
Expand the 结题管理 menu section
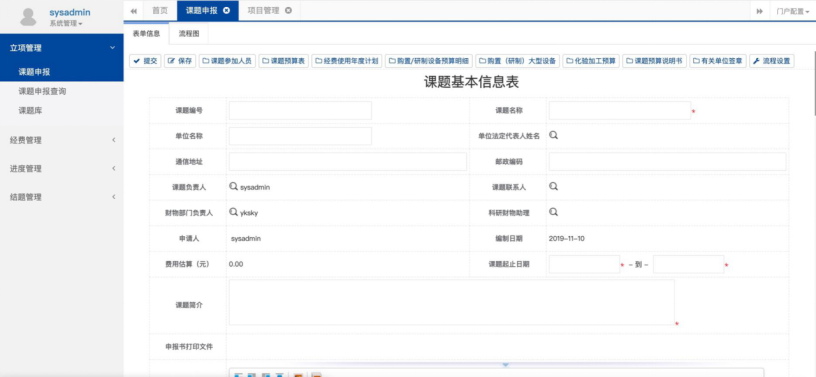pos(61,197)
